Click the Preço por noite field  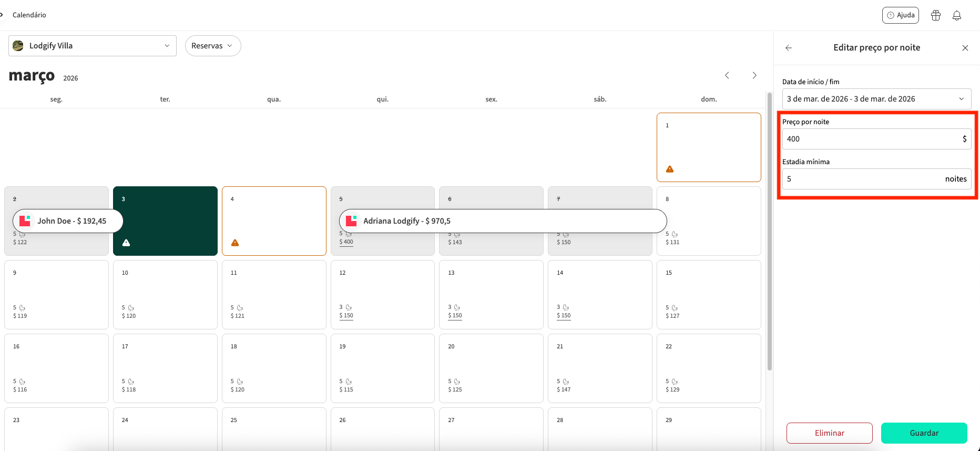click(873, 139)
